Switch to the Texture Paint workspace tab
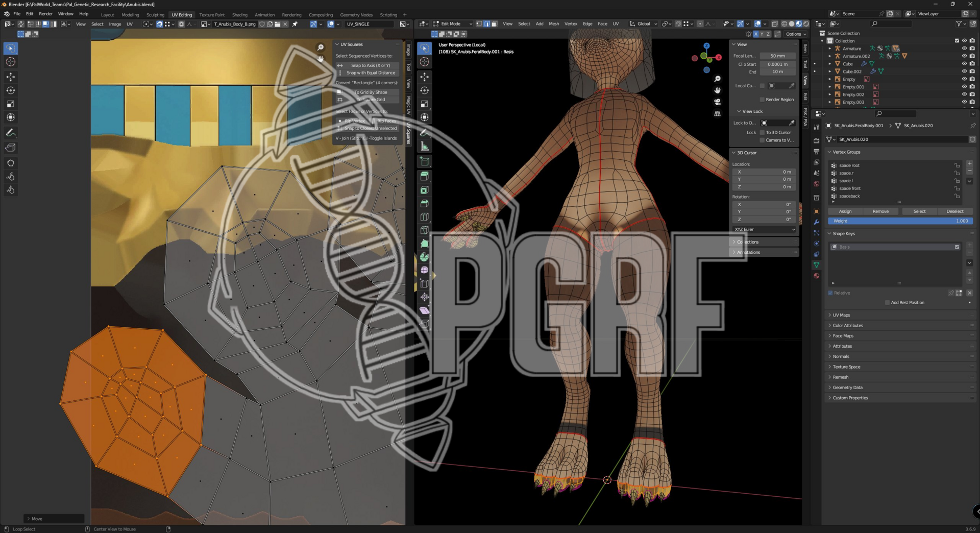Image resolution: width=980 pixels, height=533 pixels. (x=212, y=15)
